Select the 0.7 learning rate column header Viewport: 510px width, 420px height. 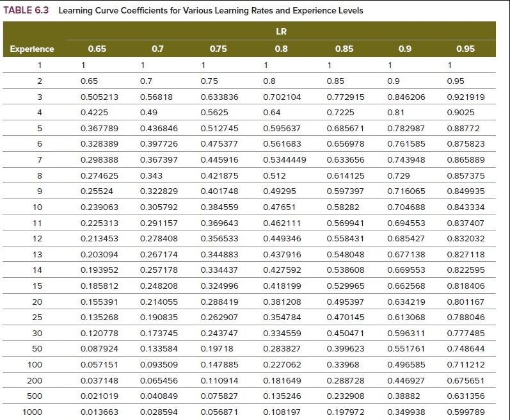pyautogui.click(x=157, y=49)
